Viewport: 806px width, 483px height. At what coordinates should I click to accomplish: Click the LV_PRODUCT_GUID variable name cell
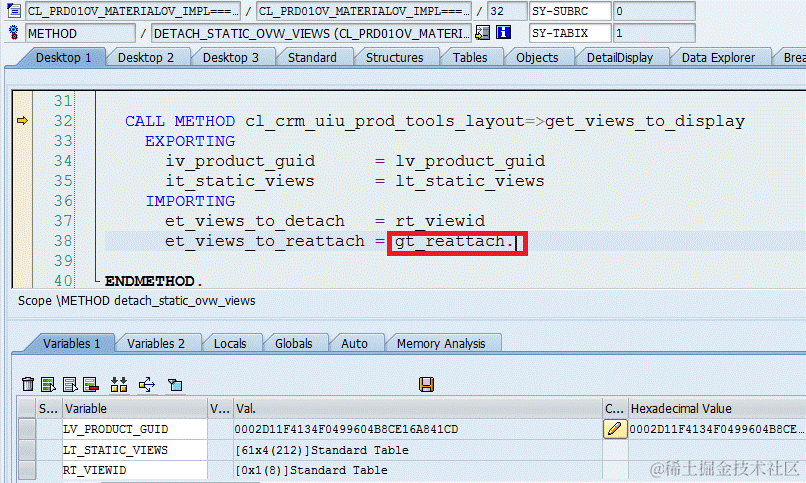click(x=135, y=429)
